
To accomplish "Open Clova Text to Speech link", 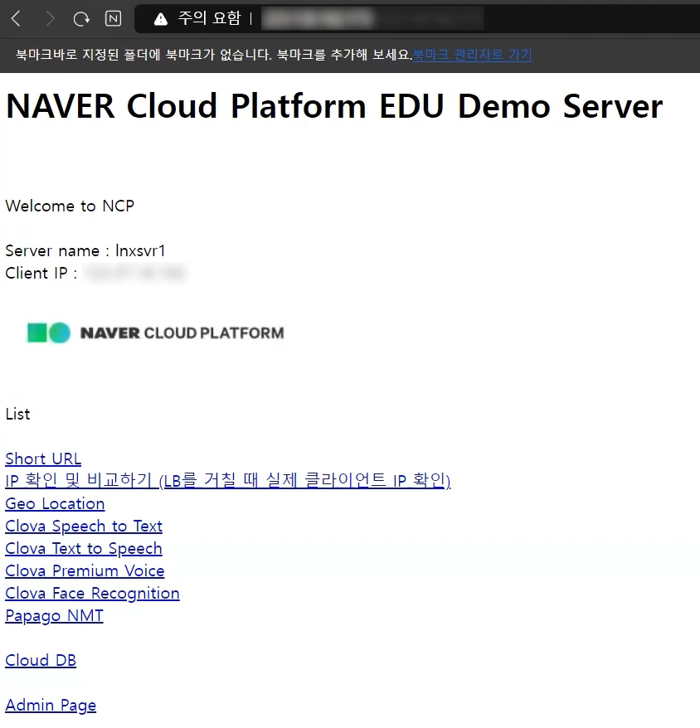I will (x=84, y=548).
